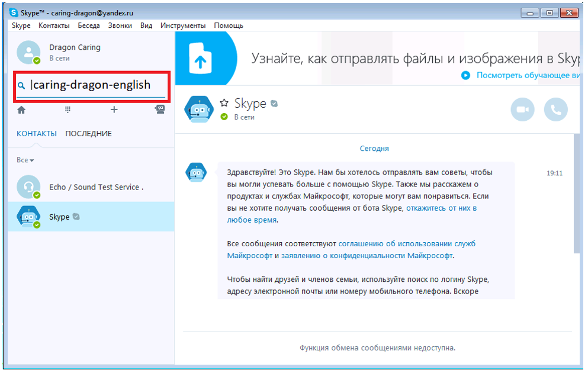
Task: Open the Инструменты menu
Action: [183, 25]
